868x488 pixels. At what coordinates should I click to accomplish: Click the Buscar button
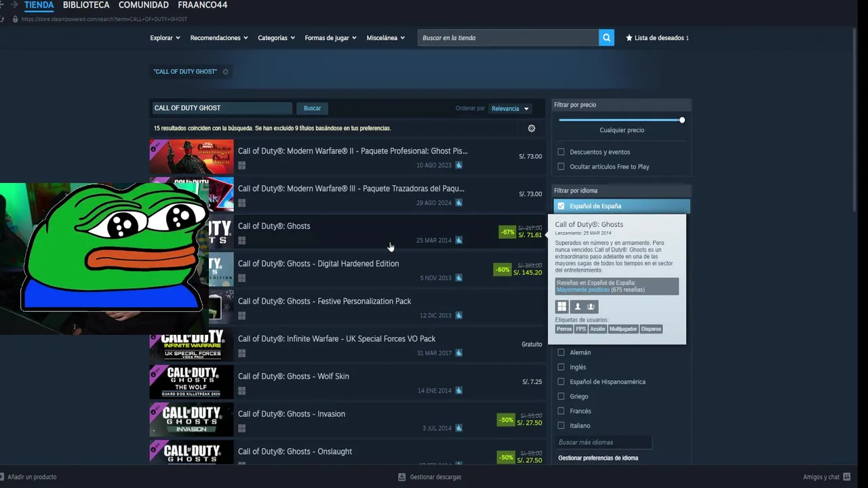coord(313,108)
